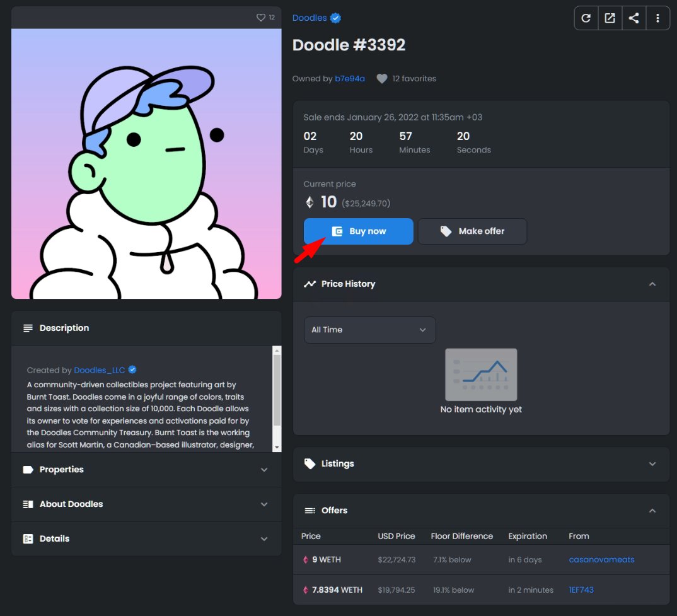Click the Expiration column header
This screenshot has height=616, width=677.
(528, 536)
